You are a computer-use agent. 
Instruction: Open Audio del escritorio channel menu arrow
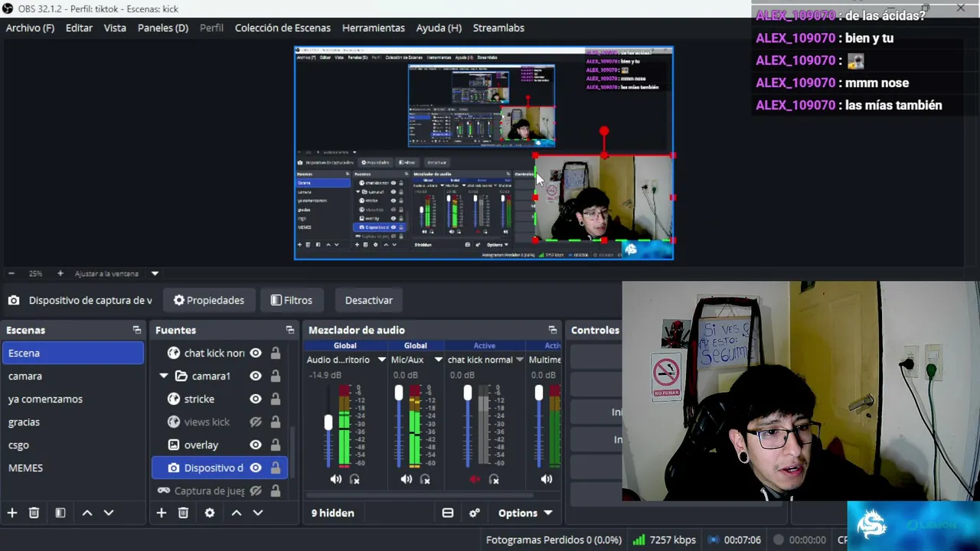coord(381,360)
